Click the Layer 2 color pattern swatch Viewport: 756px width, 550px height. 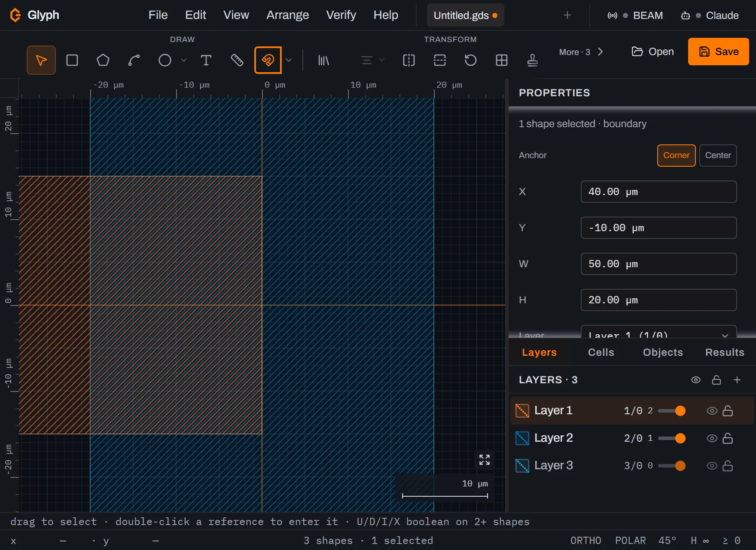click(x=522, y=438)
